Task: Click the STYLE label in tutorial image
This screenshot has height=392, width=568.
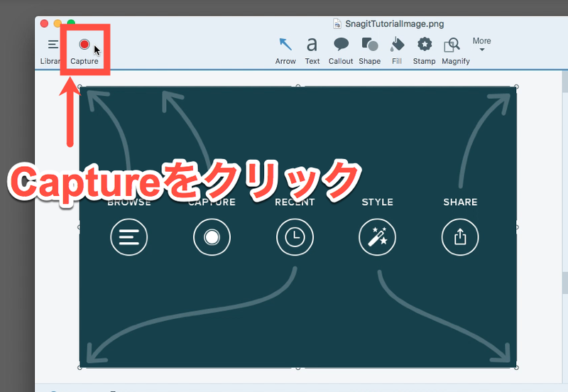Action: pyautogui.click(x=378, y=202)
